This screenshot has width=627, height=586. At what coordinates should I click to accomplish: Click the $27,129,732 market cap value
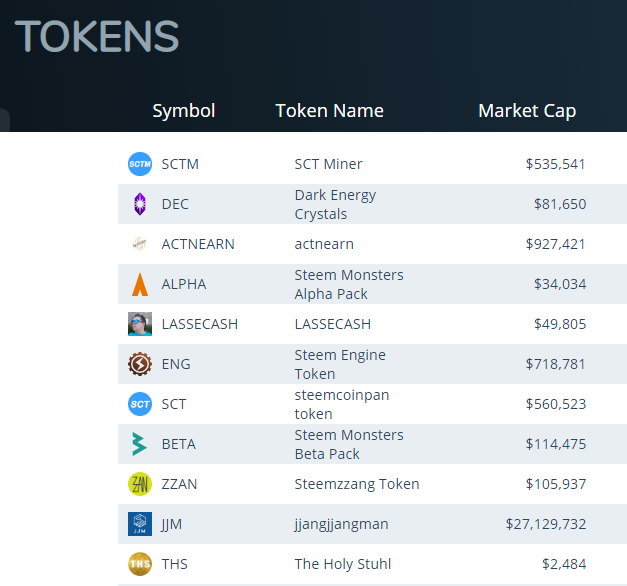coord(546,524)
